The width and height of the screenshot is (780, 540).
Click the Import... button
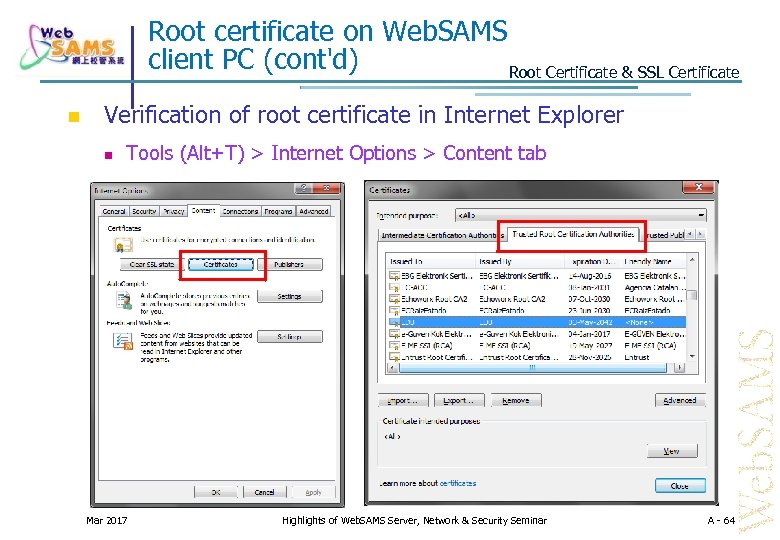pyautogui.click(x=404, y=400)
